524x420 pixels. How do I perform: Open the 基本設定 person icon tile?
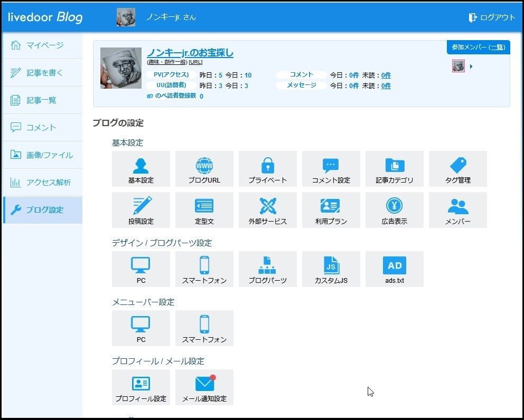coord(141,169)
